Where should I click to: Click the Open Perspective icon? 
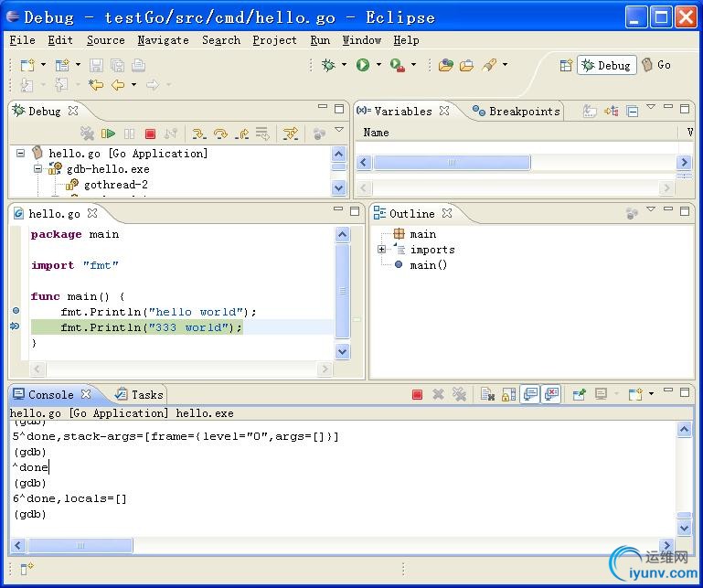coord(566,66)
